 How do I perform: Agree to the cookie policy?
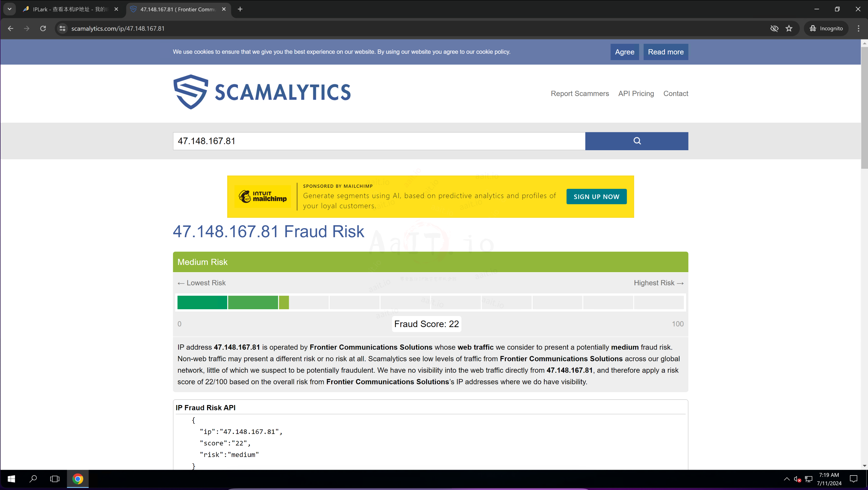tap(624, 52)
